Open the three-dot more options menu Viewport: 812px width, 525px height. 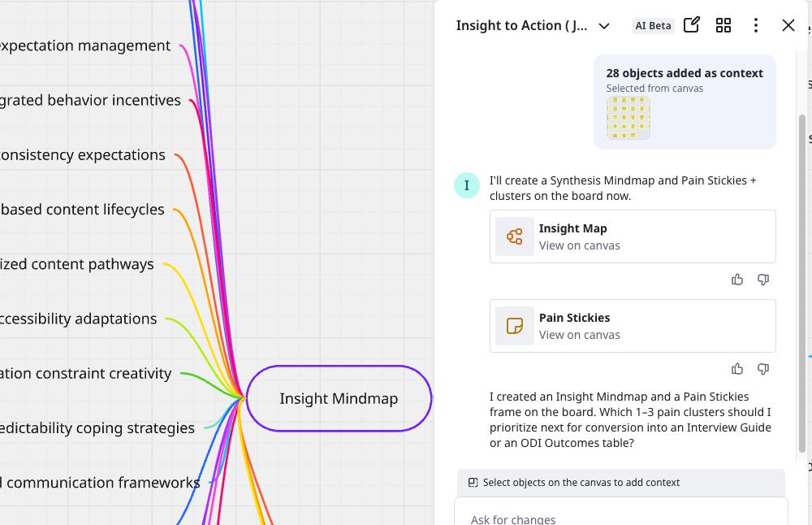pos(756,25)
